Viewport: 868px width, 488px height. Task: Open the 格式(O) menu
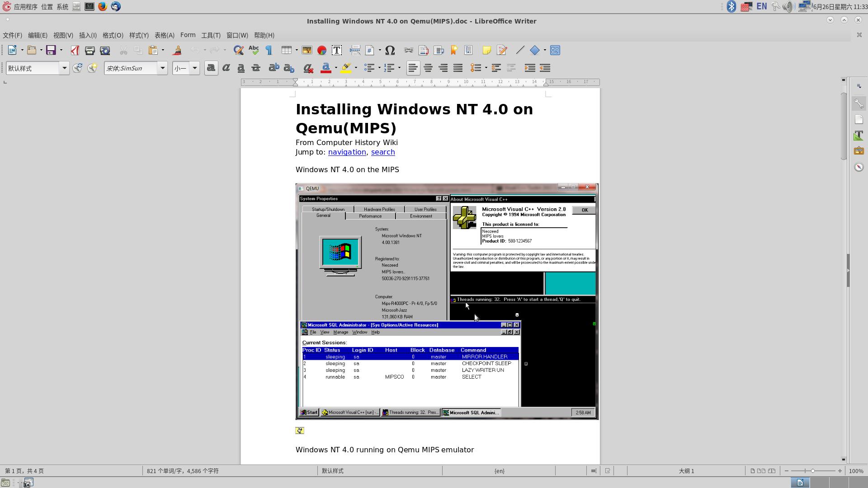coord(113,35)
